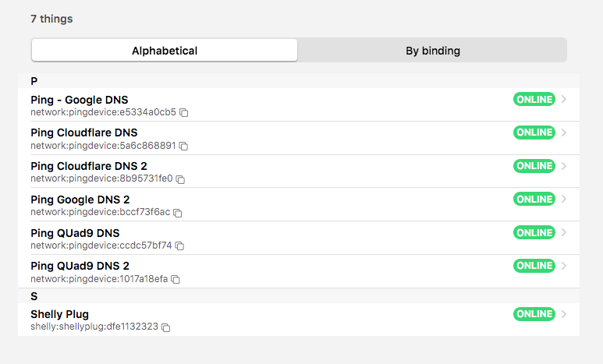603x364 pixels.
Task: Open chevron for Ping QUad9 DNS 2
Action: pyautogui.click(x=564, y=266)
